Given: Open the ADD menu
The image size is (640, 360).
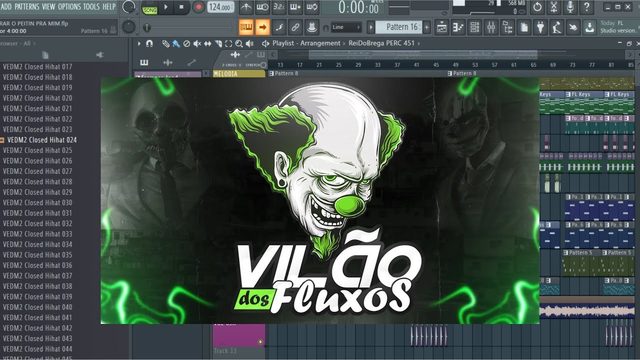Looking at the screenshot, I should 6,7.
